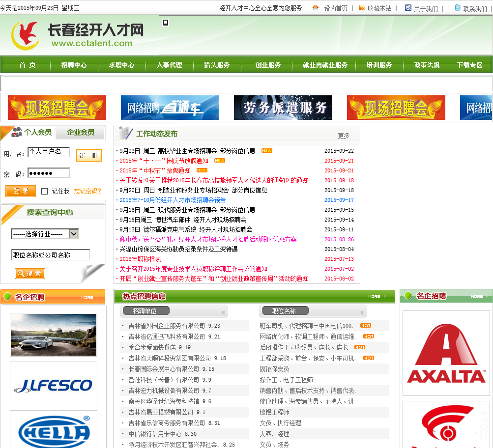Click NEW badge beside 高校毕业生专场招聘会
Viewport: 493px width, 448px height.
coord(267,151)
